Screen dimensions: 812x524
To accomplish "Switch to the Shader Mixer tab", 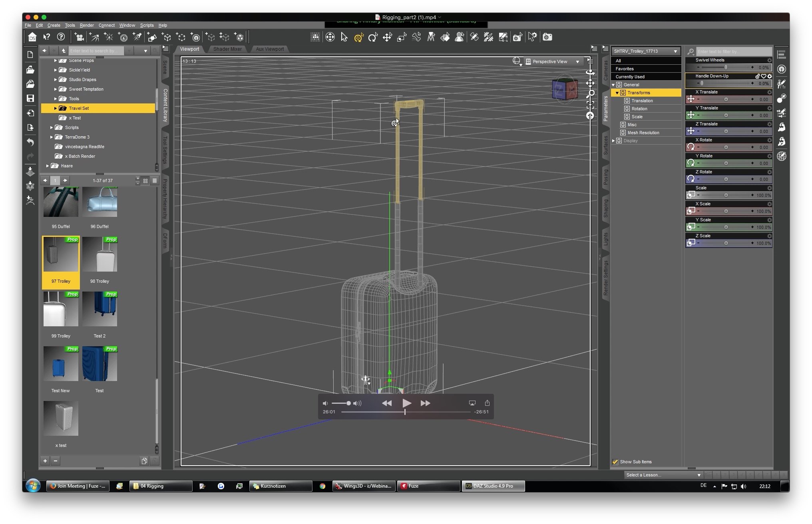I will tap(227, 49).
